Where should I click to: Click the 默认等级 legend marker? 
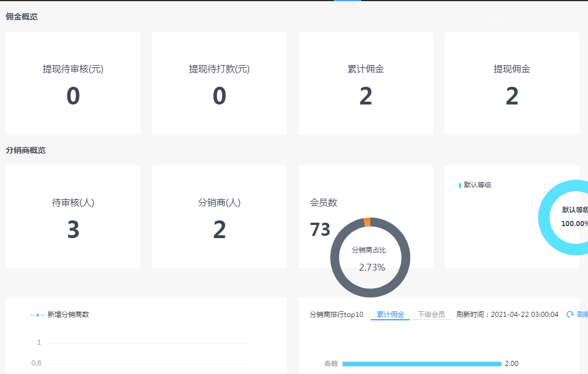[x=460, y=186]
